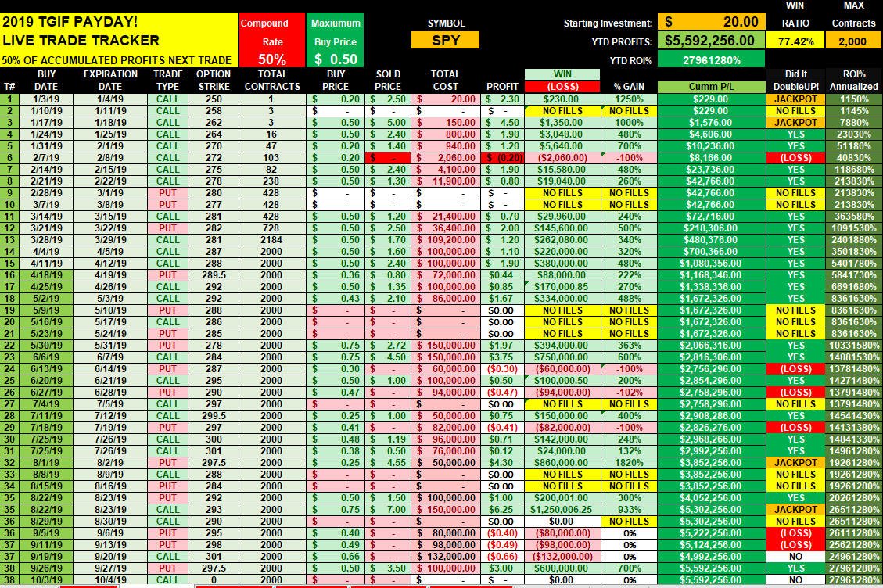Click the win amount $15,580.00
Screen dimensions: 883x588
click(562, 170)
